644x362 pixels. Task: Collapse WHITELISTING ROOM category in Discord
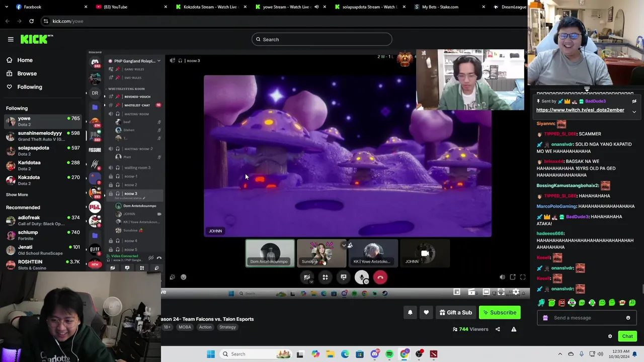click(126, 88)
